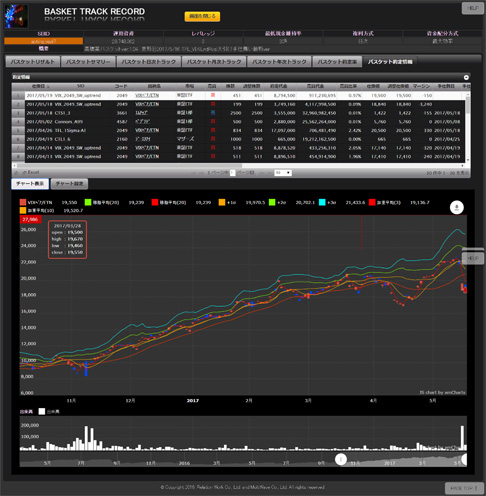Select row number 2 in the table
This screenshot has width=486, height=496.
18,104
